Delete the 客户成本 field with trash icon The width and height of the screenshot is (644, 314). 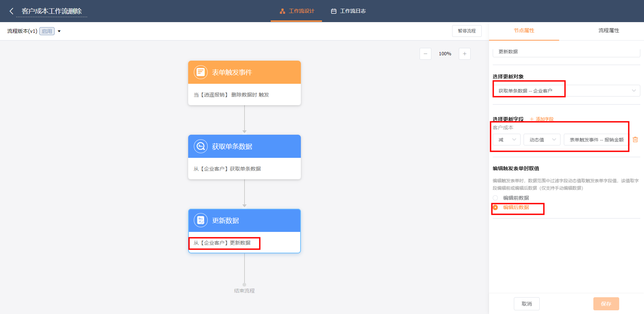(x=635, y=139)
